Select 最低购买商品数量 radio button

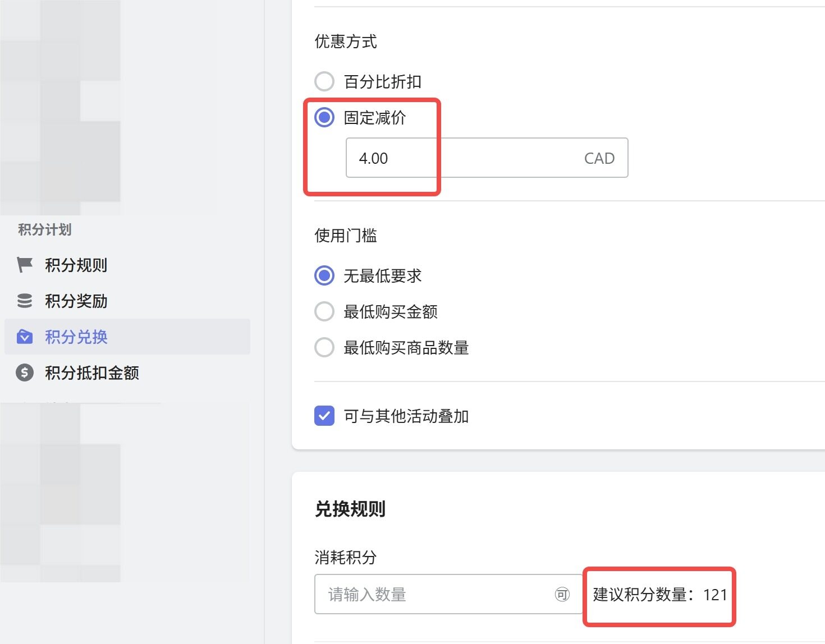pyautogui.click(x=324, y=347)
